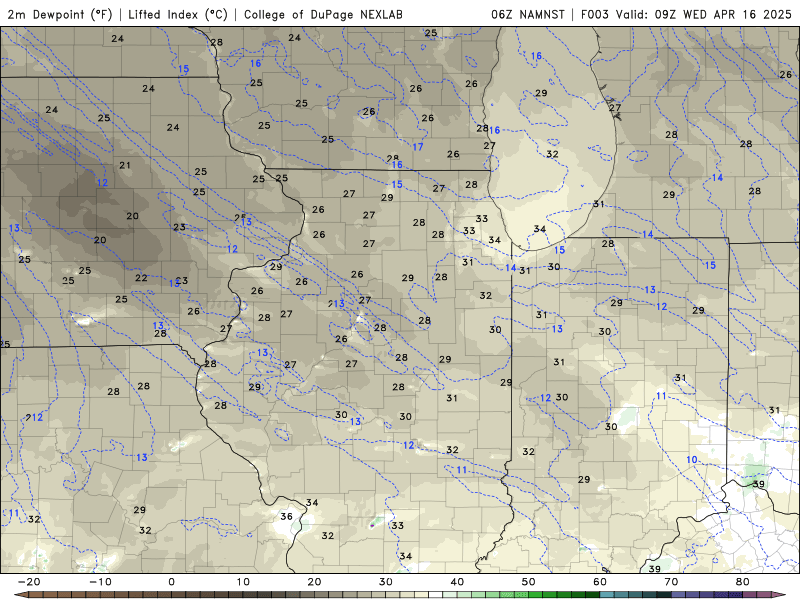Click the colorbar label "60"
This screenshot has height=600, width=800.
coord(600,582)
